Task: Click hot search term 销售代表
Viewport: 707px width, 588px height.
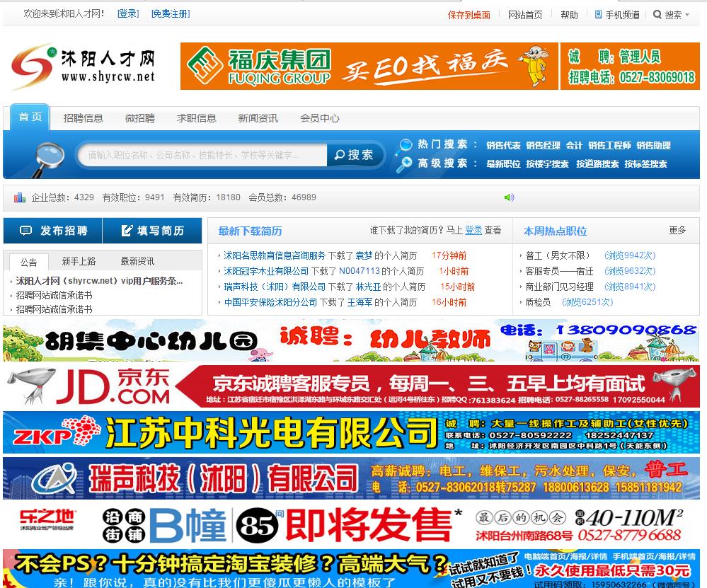Action: click(503, 146)
